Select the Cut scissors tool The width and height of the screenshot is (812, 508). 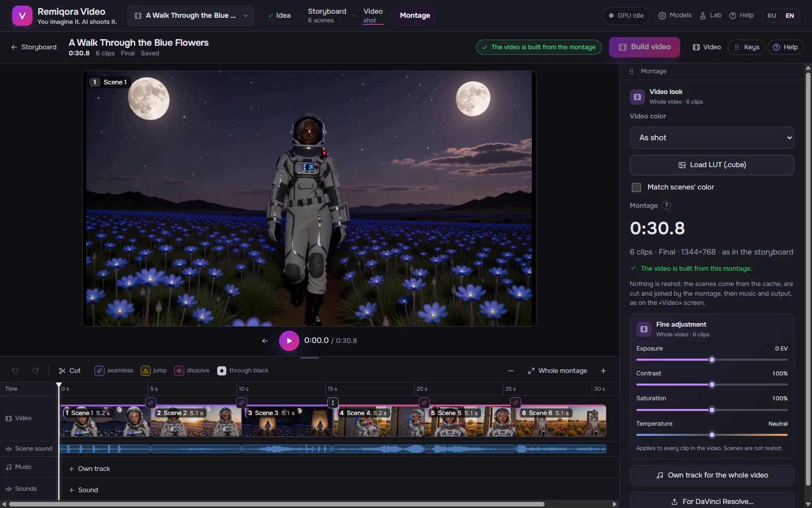click(x=70, y=371)
